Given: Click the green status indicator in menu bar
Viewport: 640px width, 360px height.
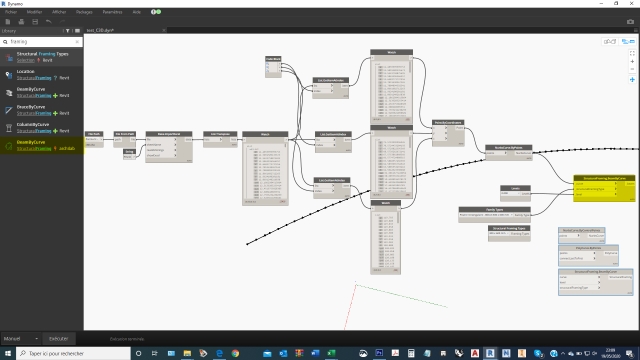Looking at the screenshot, I should 159,12.
